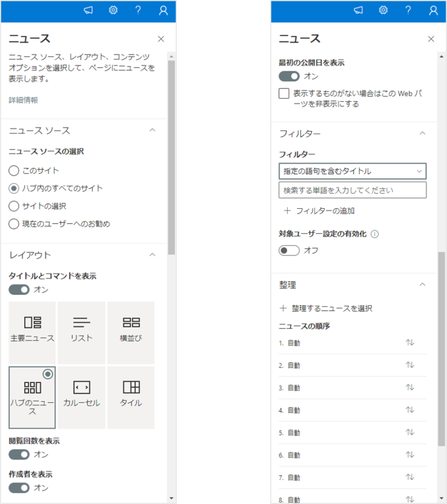The height and width of the screenshot is (504, 447).
Task: Click info icon beside 対象ユーザー設定の有効化
Action: [374, 234]
